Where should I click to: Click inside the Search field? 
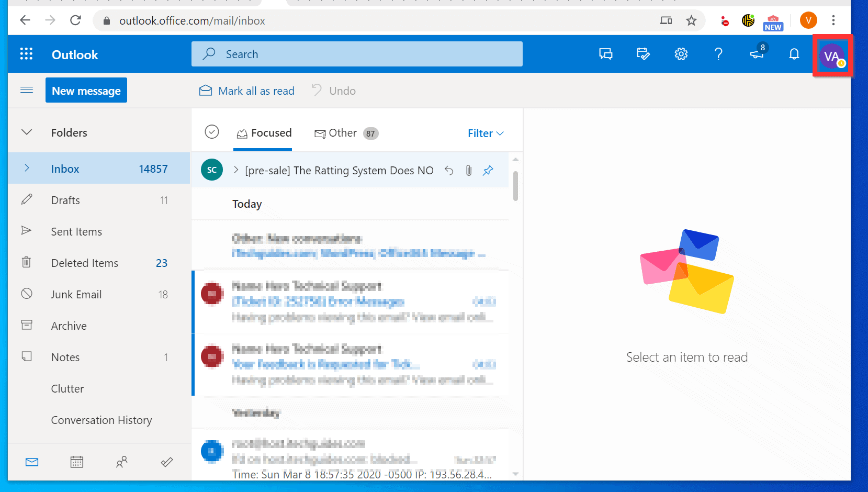[357, 53]
